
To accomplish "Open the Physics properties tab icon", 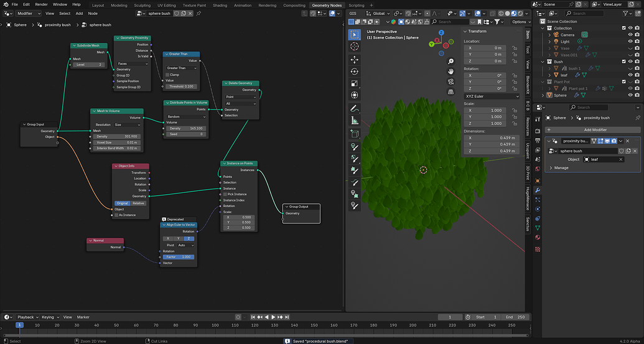I will 538,209.
